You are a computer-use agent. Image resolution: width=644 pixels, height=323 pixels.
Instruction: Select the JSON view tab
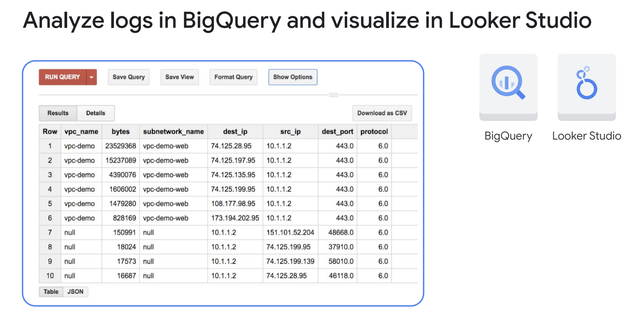click(75, 292)
